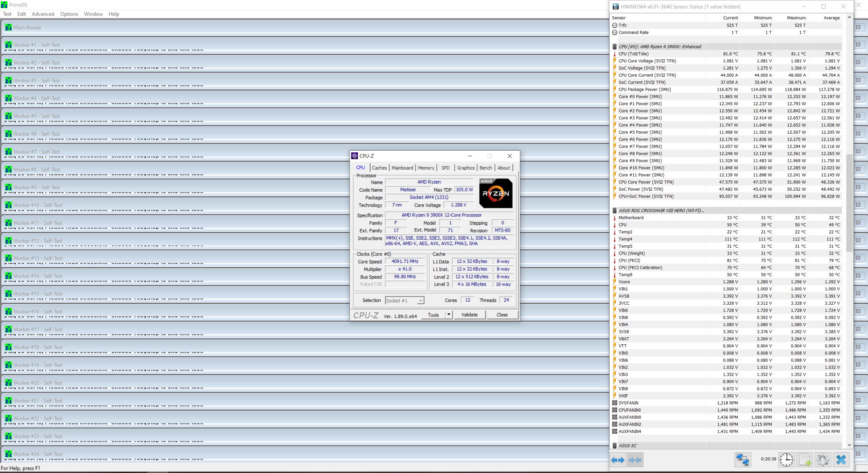Switch to CPU-Z Caches tab

pyautogui.click(x=379, y=168)
